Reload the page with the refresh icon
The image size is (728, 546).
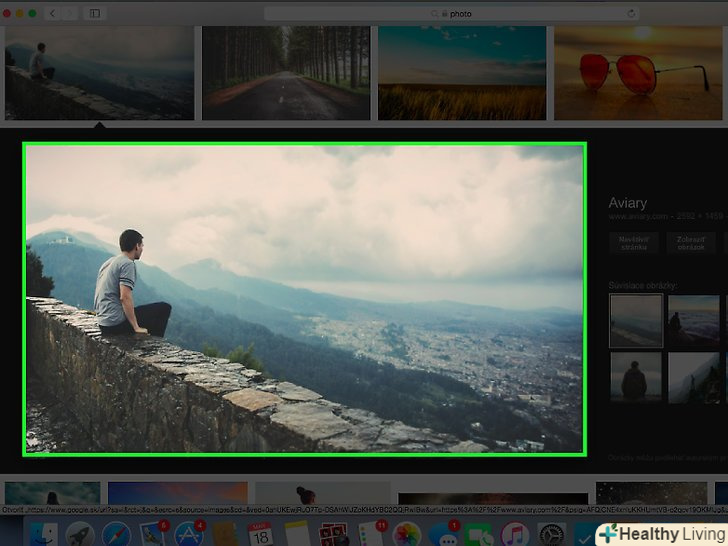tap(631, 13)
